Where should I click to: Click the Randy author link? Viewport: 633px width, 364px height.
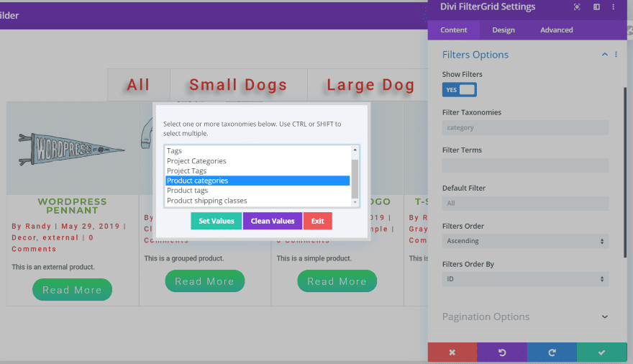click(x=38, y=227)
